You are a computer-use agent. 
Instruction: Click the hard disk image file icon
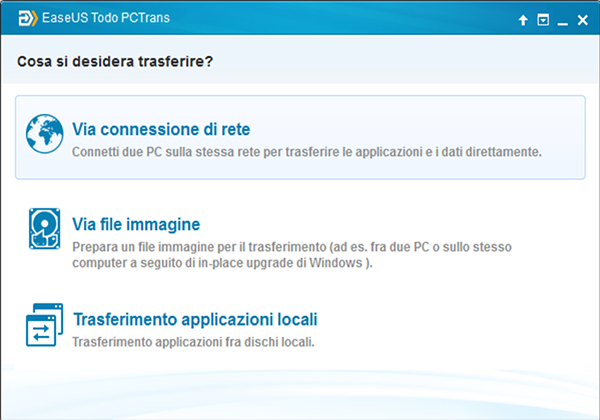click(x=44, y=229)
